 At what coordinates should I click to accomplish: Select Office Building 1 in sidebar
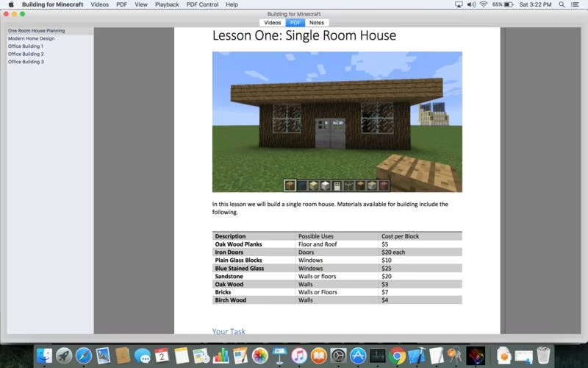[x=50, y=46]
